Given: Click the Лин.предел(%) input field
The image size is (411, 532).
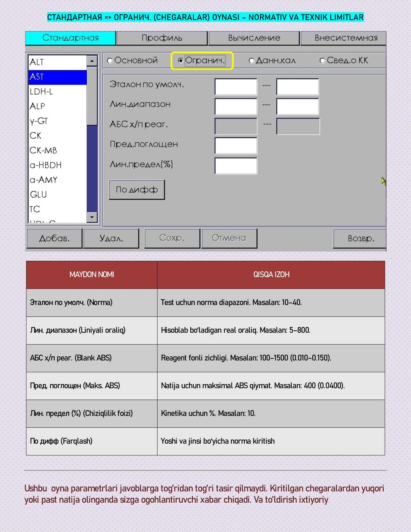Looking at the screenshot, I should (x=236, y=166).
